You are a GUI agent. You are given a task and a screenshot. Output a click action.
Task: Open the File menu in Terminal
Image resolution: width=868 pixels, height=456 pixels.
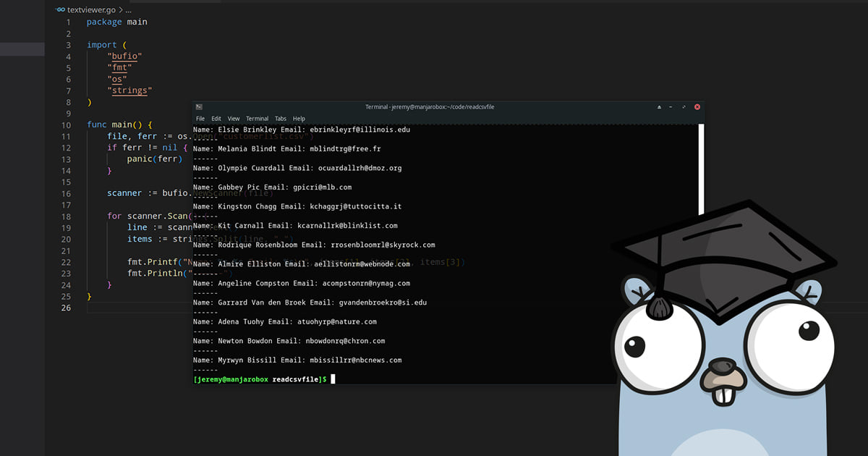200,119
